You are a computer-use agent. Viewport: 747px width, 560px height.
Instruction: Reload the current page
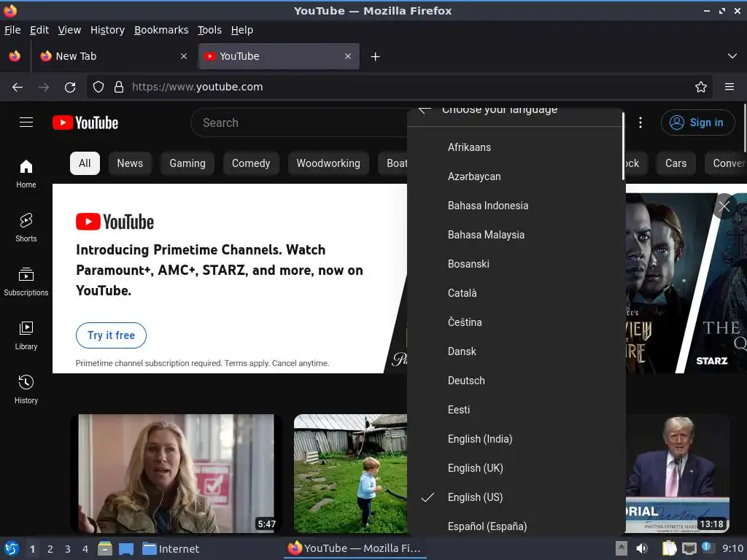pos(70,87)
